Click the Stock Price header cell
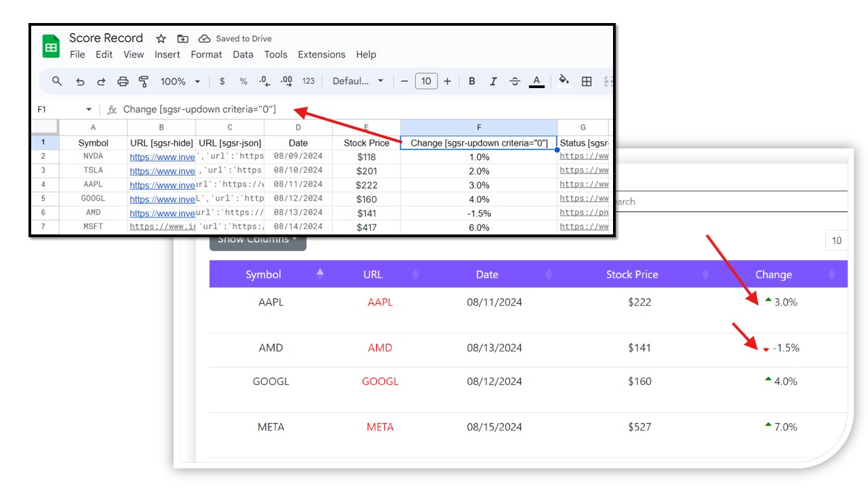The image size is (868, 488). click(366, 143)
